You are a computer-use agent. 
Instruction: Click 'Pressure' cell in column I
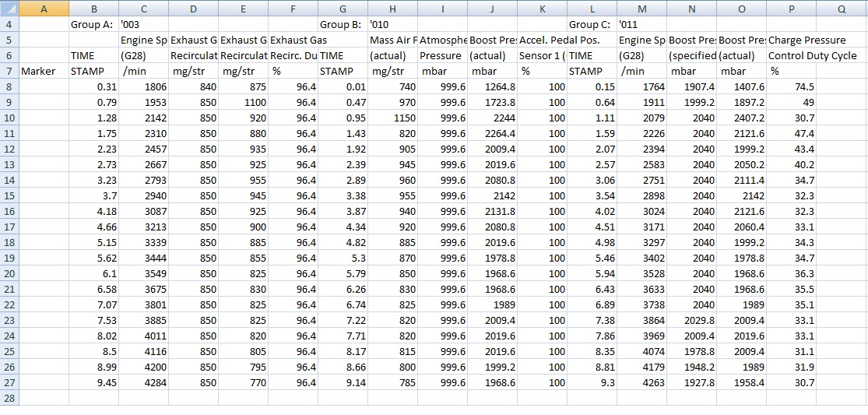pos(442,55)
